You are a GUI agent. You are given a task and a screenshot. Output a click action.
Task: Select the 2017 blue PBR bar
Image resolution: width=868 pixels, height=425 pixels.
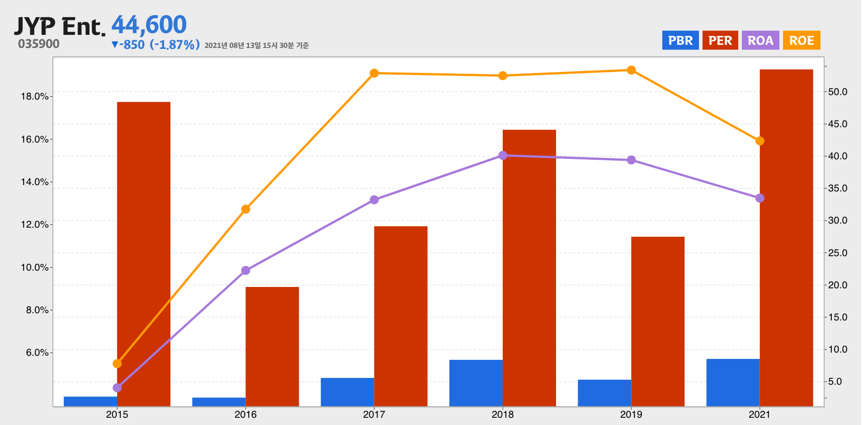click(348, 392)
